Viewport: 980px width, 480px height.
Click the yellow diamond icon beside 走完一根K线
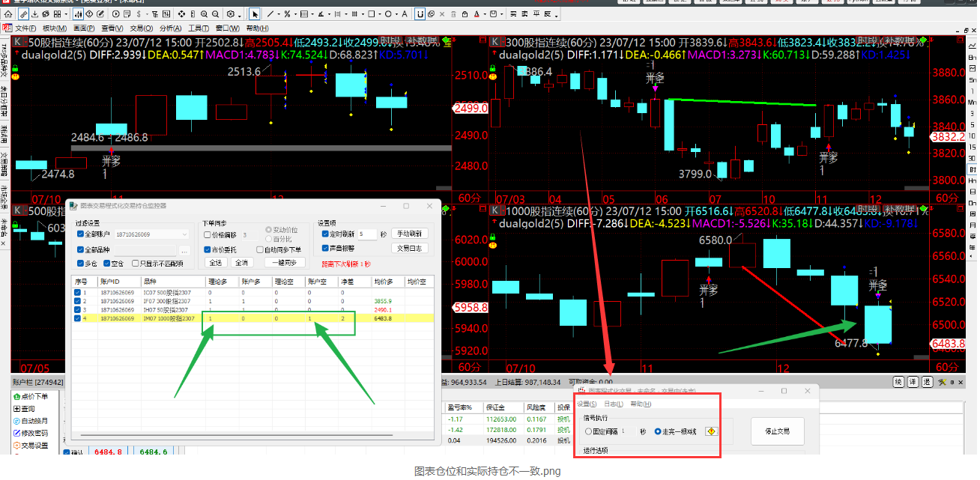(712, 431)
